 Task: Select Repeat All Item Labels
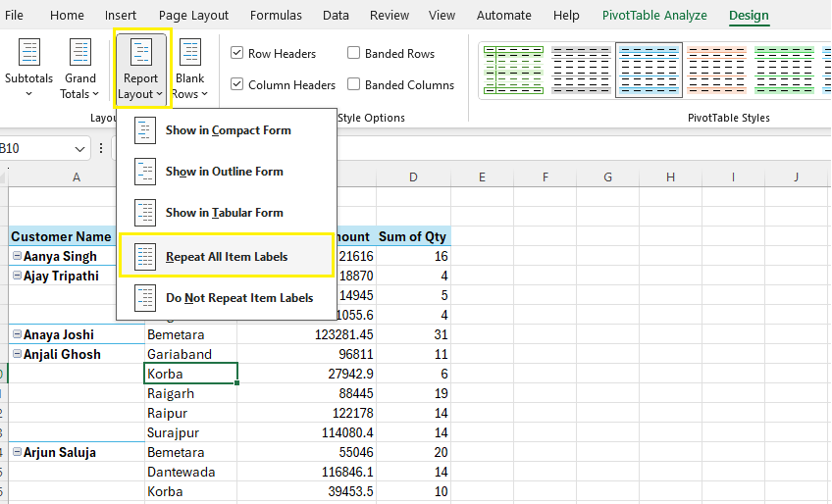227,257
